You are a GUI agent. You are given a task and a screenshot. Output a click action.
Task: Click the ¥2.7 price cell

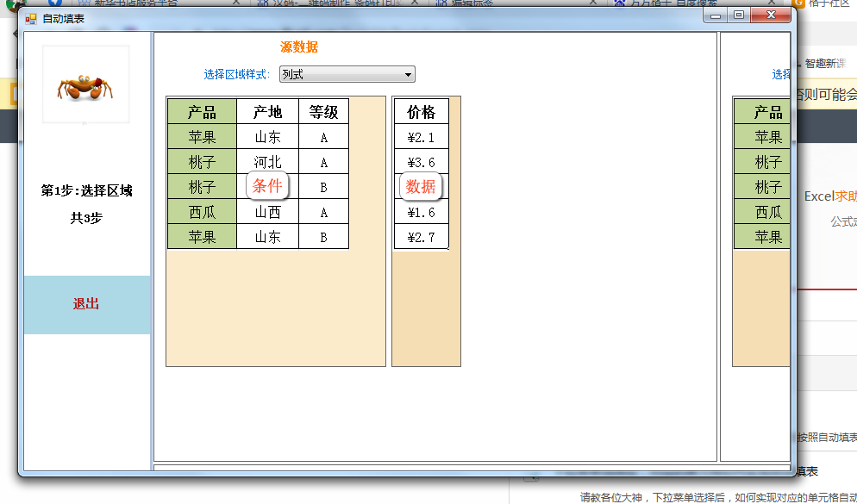(422, 237)
